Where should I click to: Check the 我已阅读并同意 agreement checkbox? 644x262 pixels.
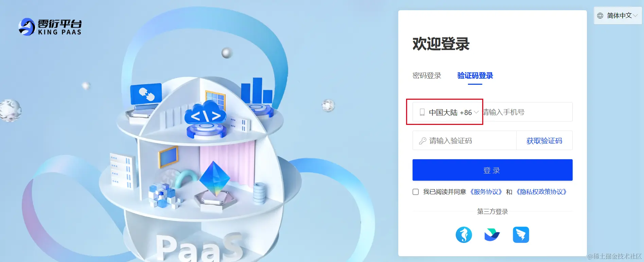pyautogui.click(x=416, y=192)
